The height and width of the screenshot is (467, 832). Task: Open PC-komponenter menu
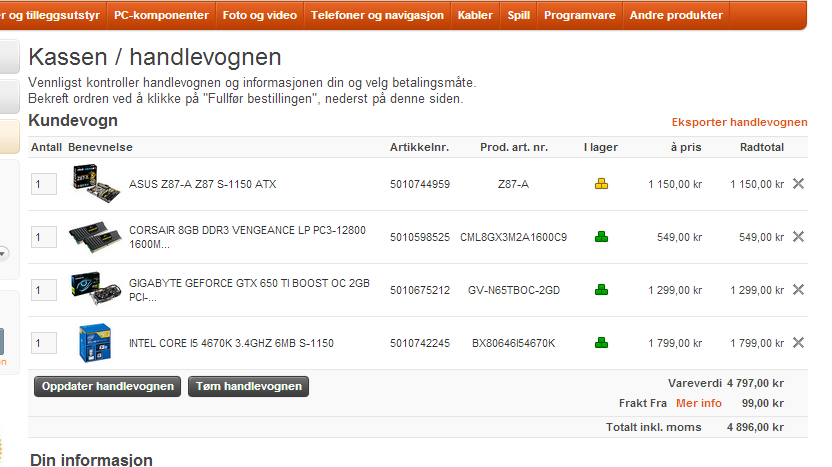(161, 15)
